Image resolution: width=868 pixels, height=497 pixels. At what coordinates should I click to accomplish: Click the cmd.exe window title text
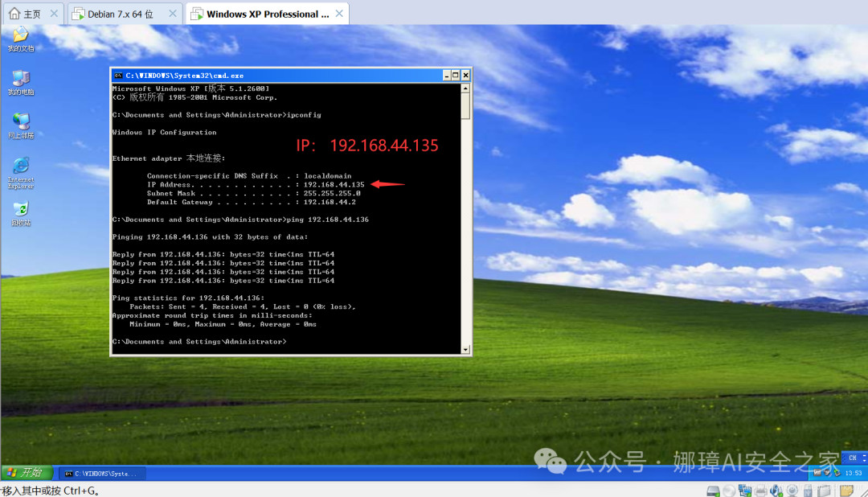184,76
